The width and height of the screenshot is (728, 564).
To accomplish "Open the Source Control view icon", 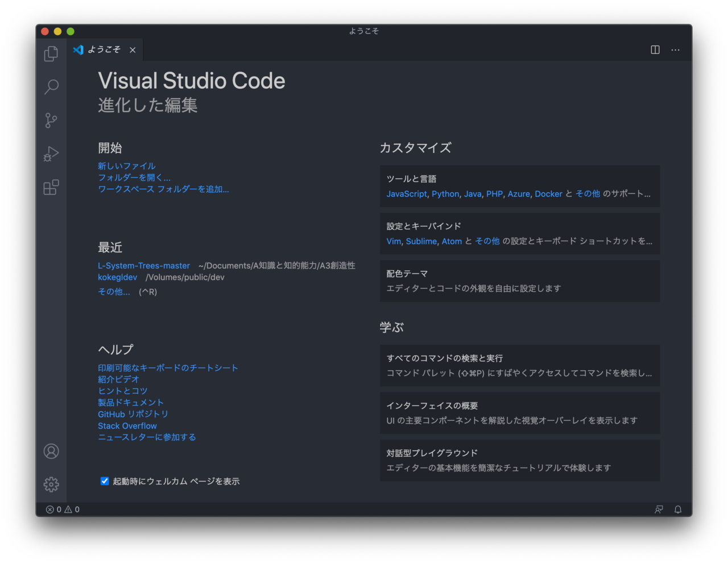I will pyautogui.click(x=51, y=120).
